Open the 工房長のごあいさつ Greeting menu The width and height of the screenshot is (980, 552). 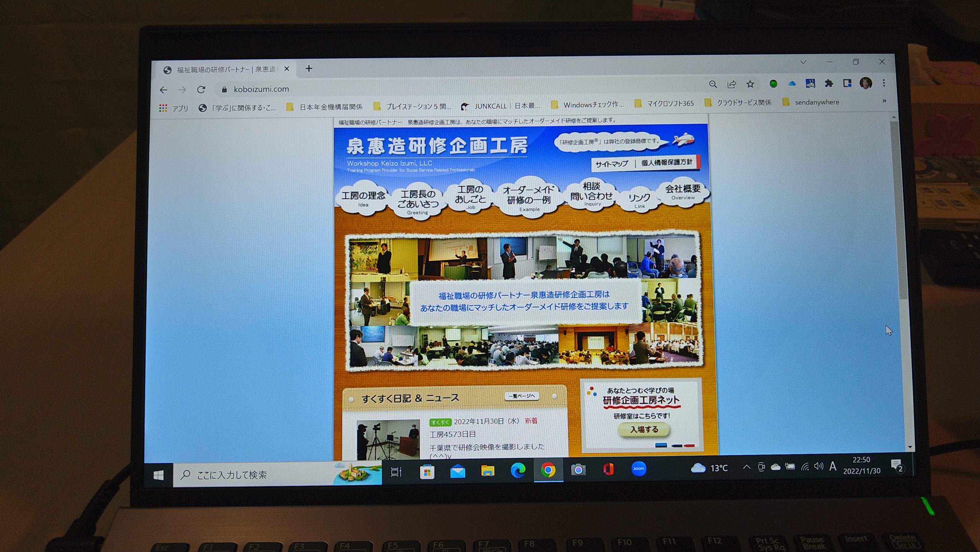(x=418, y=202)
